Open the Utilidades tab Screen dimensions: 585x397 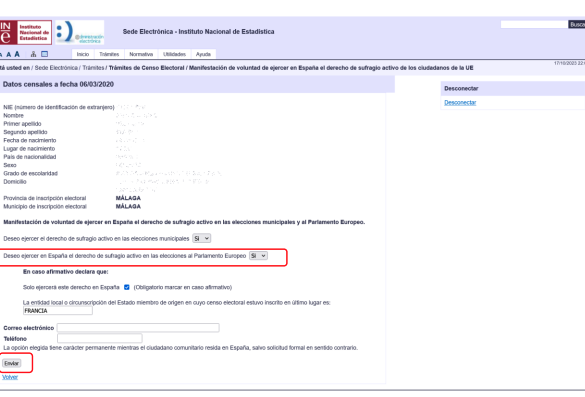(x=174, y=54)
